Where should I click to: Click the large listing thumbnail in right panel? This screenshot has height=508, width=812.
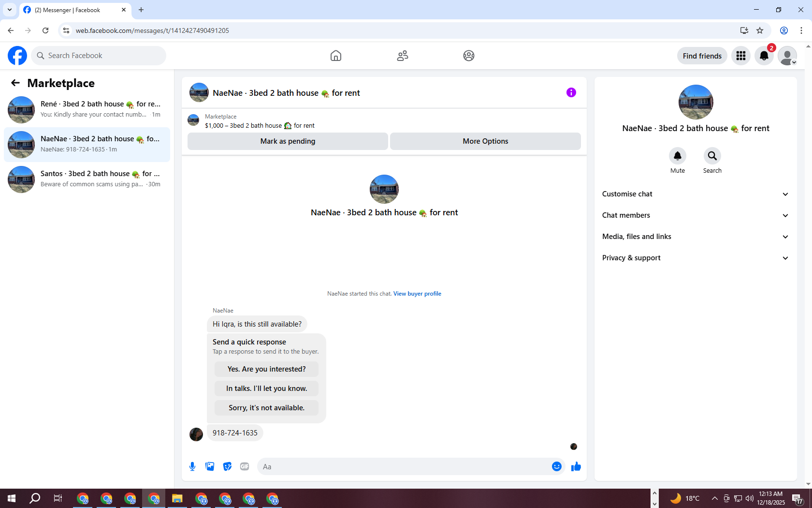coord(696,102)
